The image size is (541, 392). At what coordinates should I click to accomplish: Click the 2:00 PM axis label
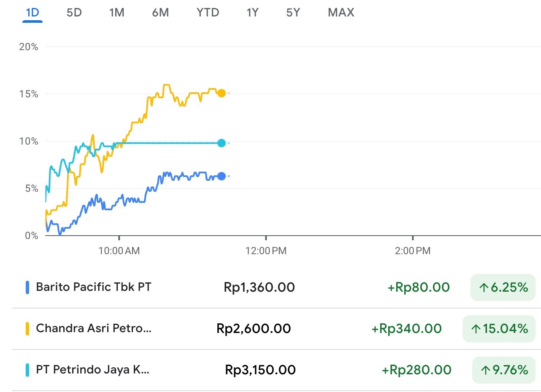413,251
